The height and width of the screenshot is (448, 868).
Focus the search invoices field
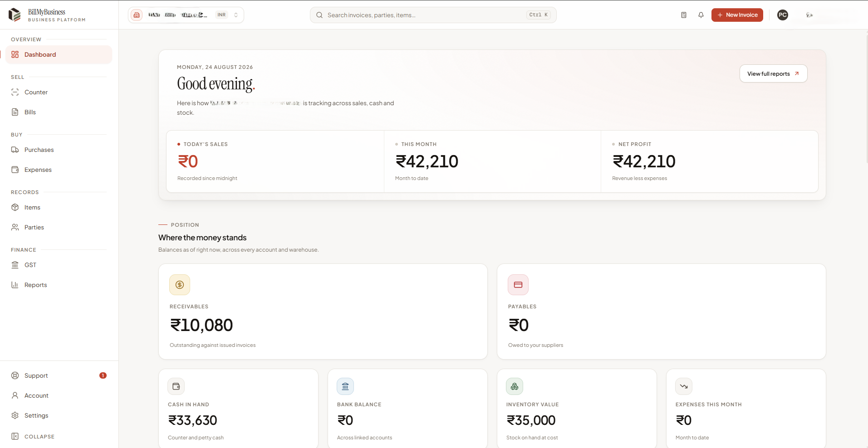coord(433,15)
